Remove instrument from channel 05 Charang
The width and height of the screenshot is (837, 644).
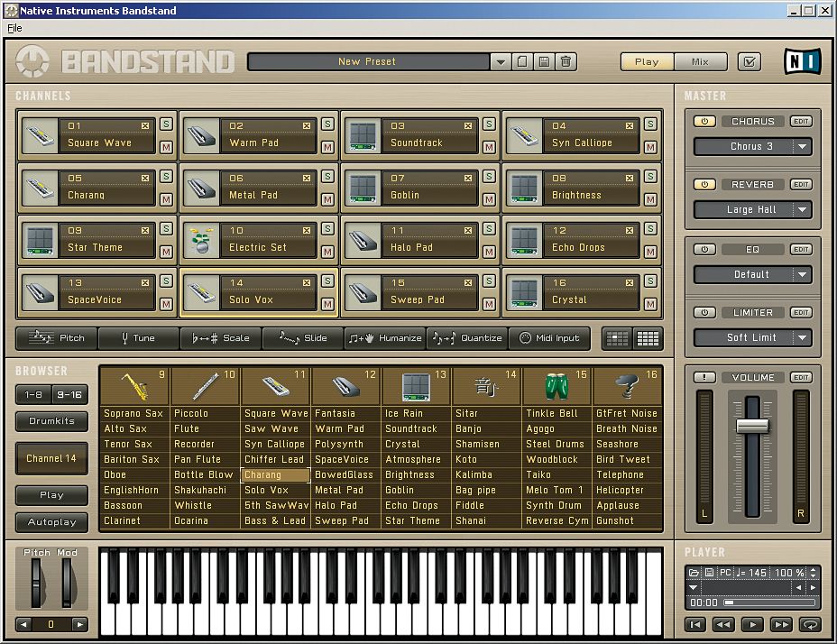click(x=145, y=178)
